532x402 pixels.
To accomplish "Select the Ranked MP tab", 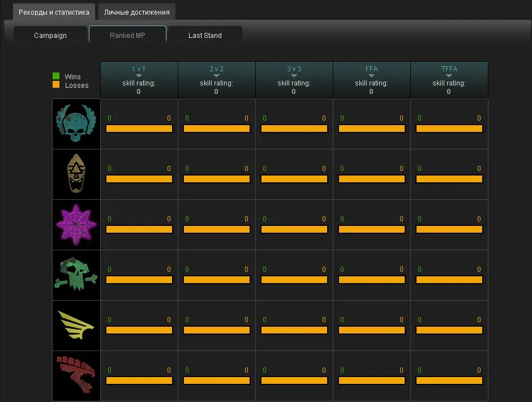I will pos(127,35).
